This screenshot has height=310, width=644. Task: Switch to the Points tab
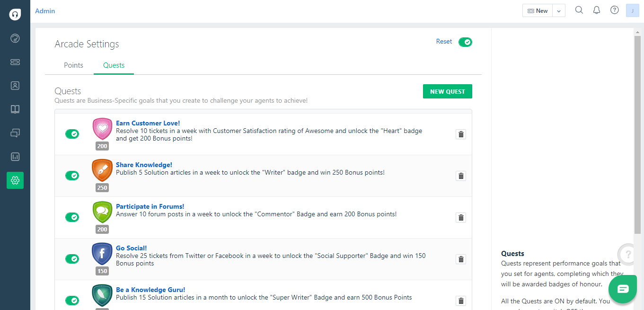tap(73, 65)
